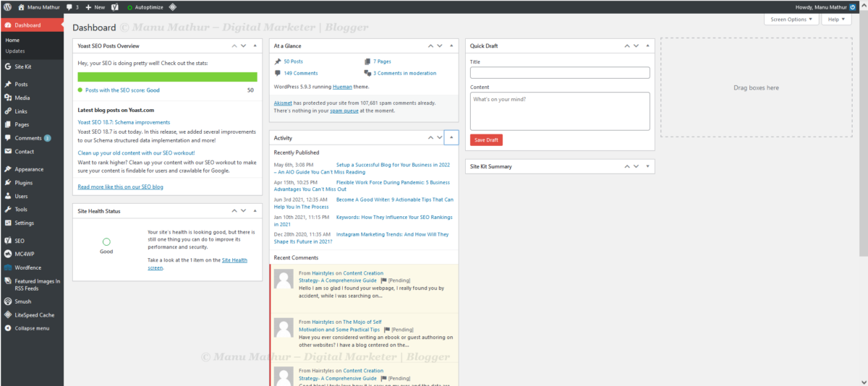
Task: Open the comments bubble icon in admin bar
Action: coord(69,7)
